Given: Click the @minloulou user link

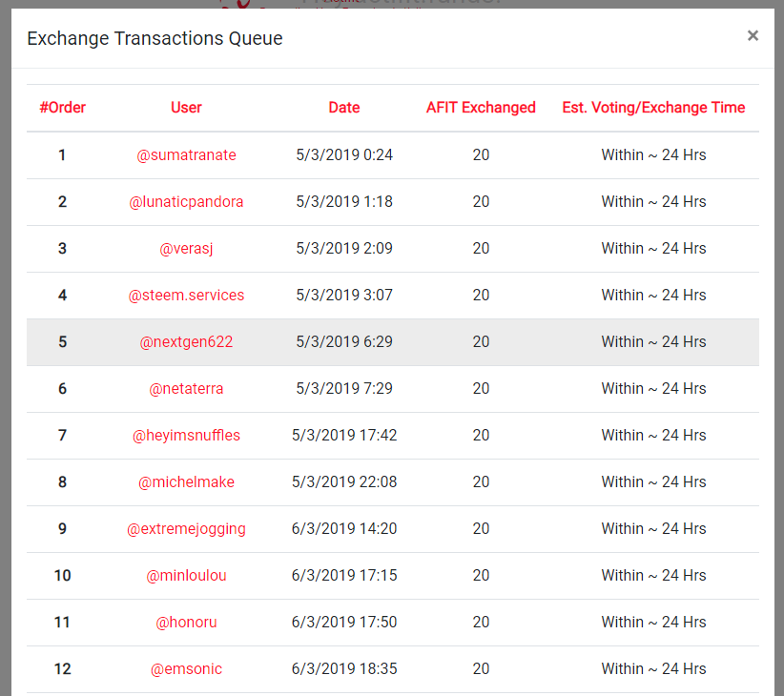Looking at the screenshot, I should coord(186,575).
